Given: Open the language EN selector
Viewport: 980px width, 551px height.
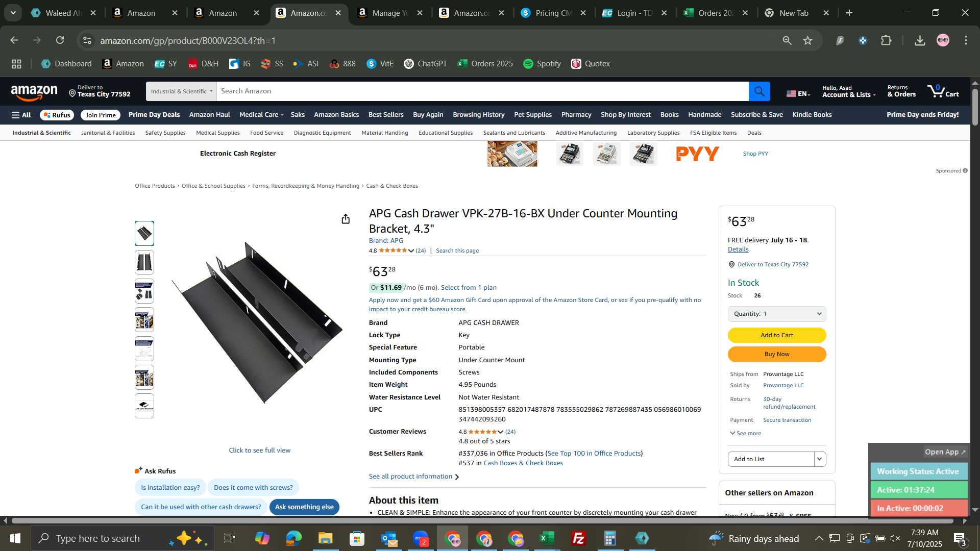Looking at the screenshot, I should tap(798, 93).
